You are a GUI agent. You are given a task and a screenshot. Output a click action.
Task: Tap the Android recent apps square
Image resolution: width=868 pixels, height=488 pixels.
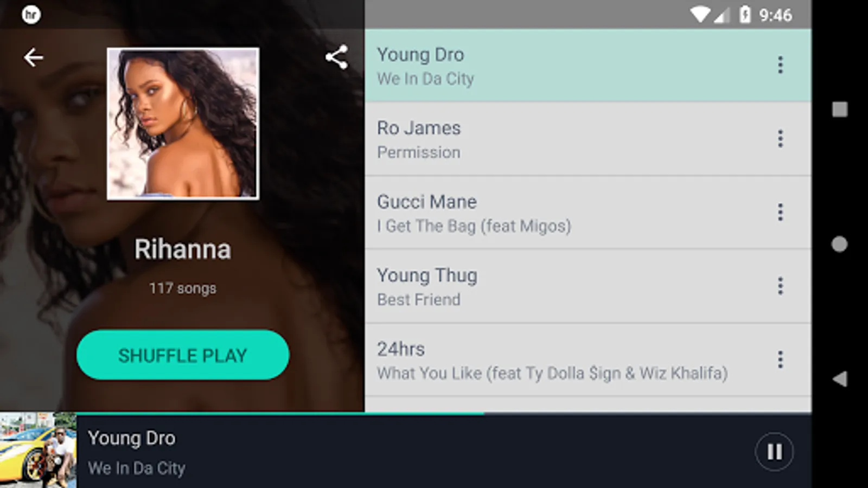pyautogui.click(x=840, y=110)
